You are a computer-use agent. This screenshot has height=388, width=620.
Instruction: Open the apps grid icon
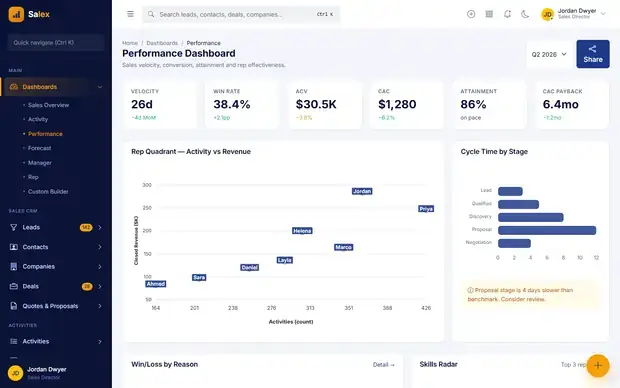click(489, 14)
